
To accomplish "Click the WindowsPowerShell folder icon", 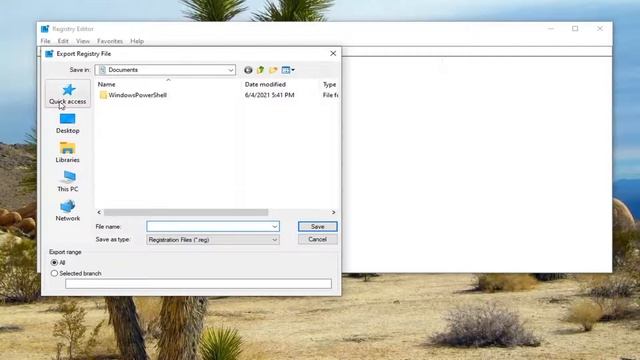I will tap(103, 95).
